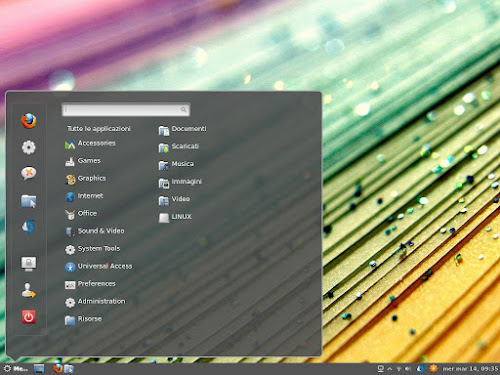500x375 pixels.
Task: Click the network monitor tray icon
Action: (x=381, y=369)
